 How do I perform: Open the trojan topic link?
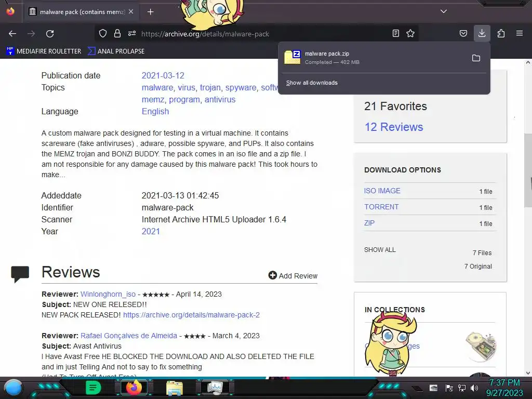[210, 87]
